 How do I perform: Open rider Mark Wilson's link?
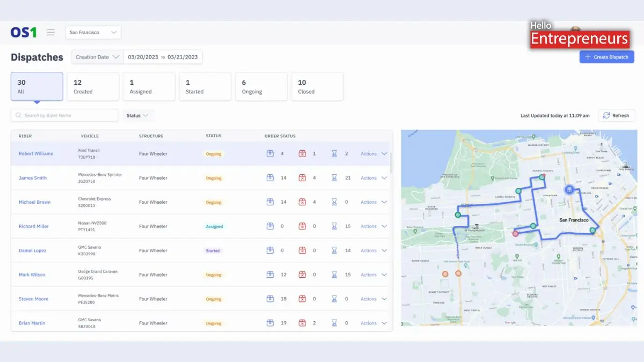(32, 275)
